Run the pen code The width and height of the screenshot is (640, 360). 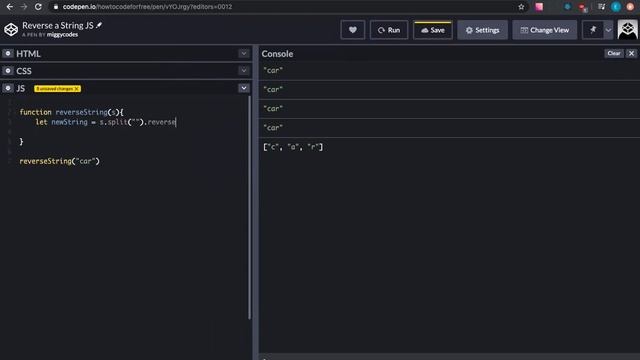(x=389, y=30)
